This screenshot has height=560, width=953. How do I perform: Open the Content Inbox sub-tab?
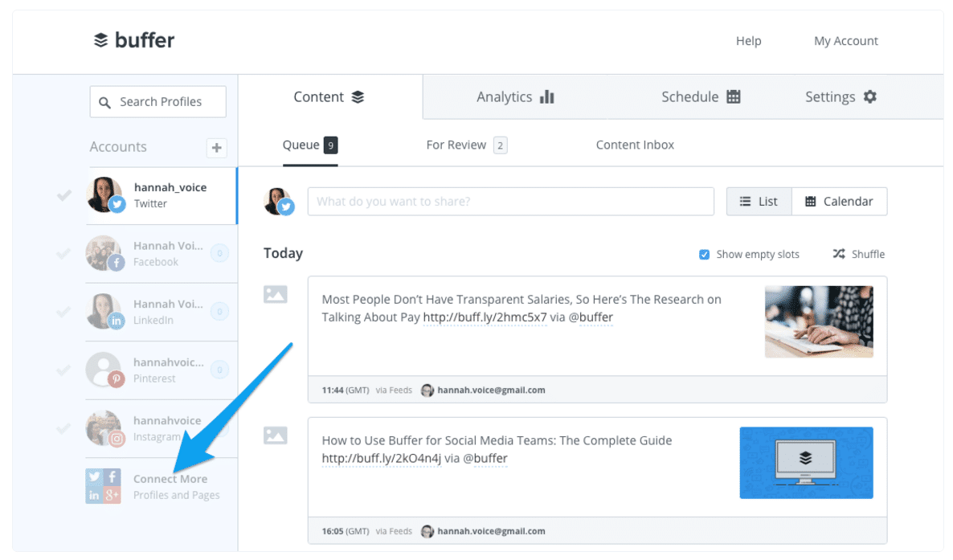[635, 145]
